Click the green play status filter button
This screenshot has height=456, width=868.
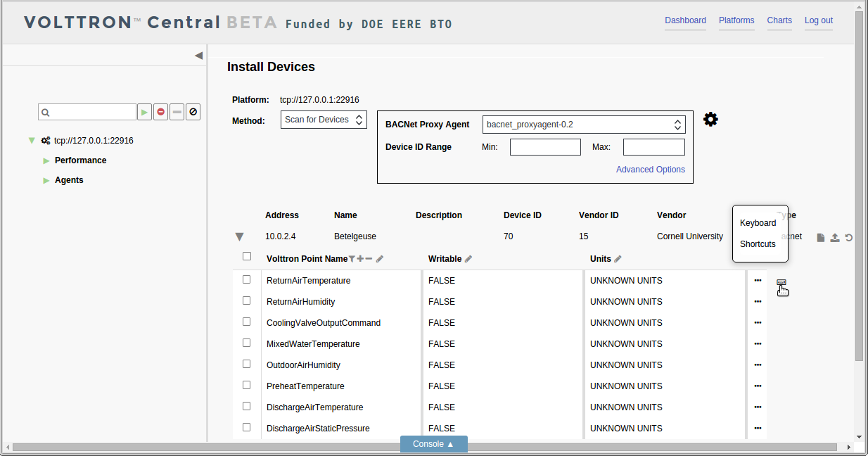click(144, 112)
